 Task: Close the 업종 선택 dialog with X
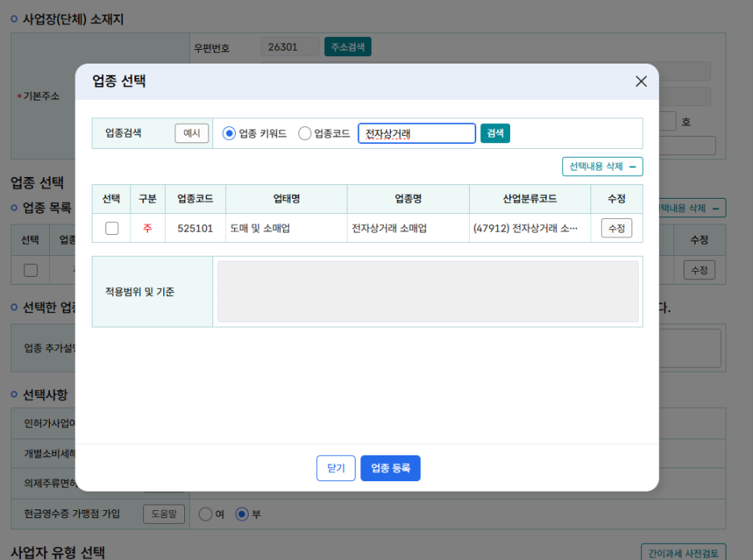[x=641, y=81]
